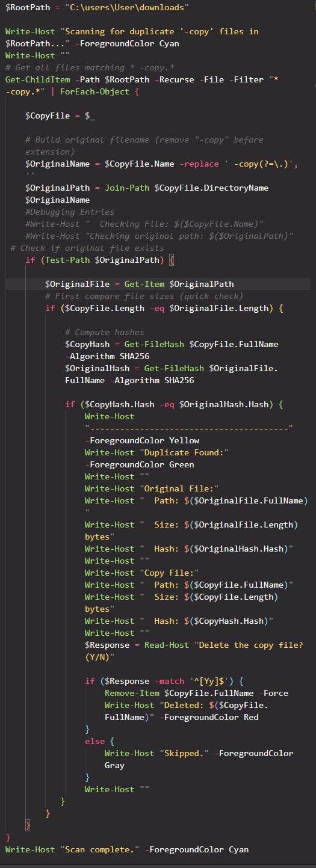Click the Get-ChildItem cmdlet name
Screen dimensions: 316x868
coord(37,79)
